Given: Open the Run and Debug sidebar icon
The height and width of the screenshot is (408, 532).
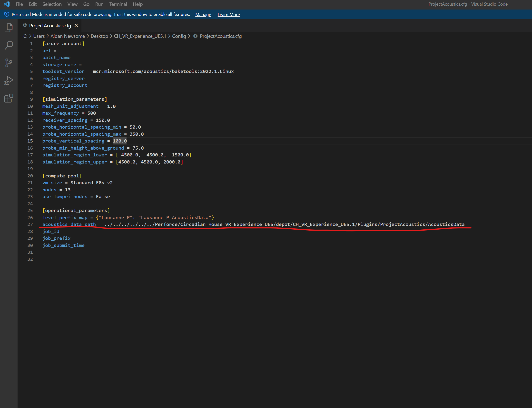Looking at the screenshot, I should point(9,81).
